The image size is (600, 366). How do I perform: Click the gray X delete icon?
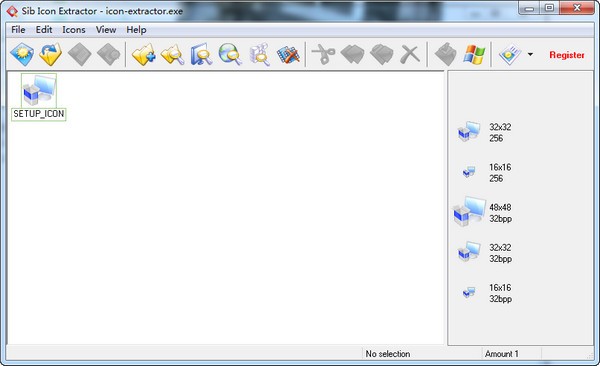tap(410, 54)
